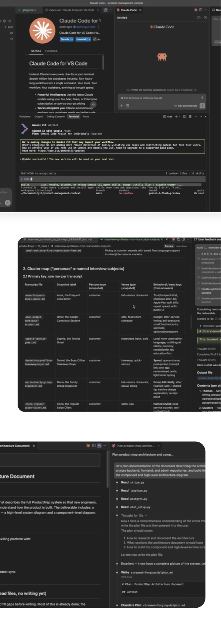The height and width of the screenshot is (644, 221).
Task: Click the node terminal profile label
Action: pos(167,117)
